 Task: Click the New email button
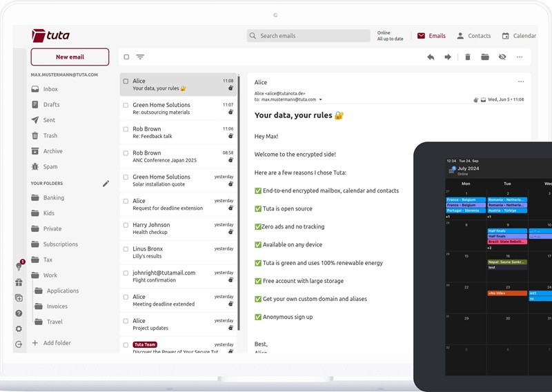click(70, 57)
